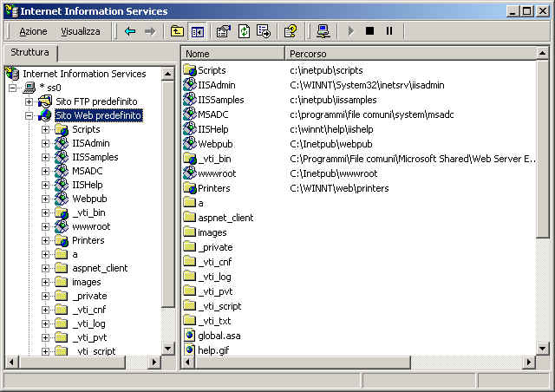Viewport: 555px width, 392px height.
Task: Click wwwroot icon in list
Action: (x=190, y=173)
